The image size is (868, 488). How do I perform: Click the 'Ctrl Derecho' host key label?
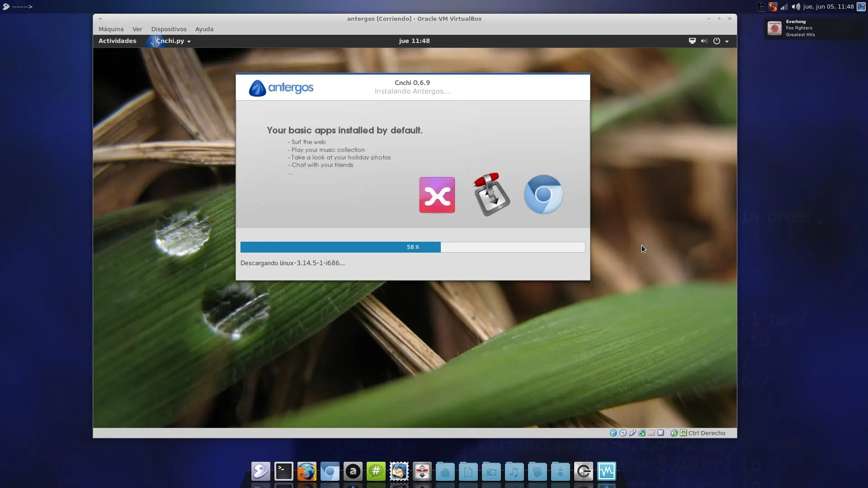[x=707, y=433]
